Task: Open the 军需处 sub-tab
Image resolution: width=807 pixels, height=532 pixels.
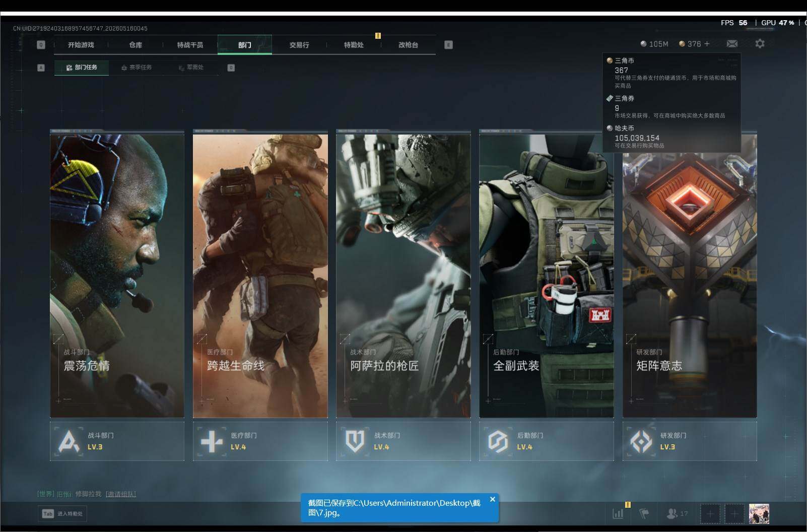Action: [191, 68]
